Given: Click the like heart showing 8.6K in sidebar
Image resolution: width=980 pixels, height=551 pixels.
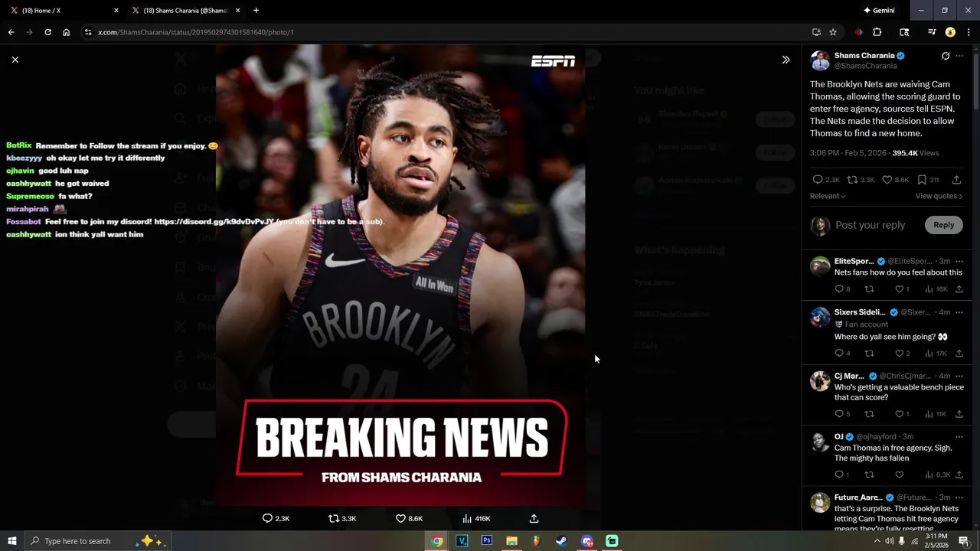Looking at the screenshot, I should tap(887, 180).
